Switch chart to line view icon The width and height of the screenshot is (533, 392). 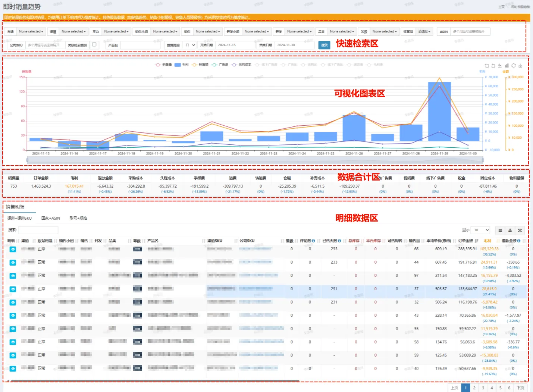500,66
